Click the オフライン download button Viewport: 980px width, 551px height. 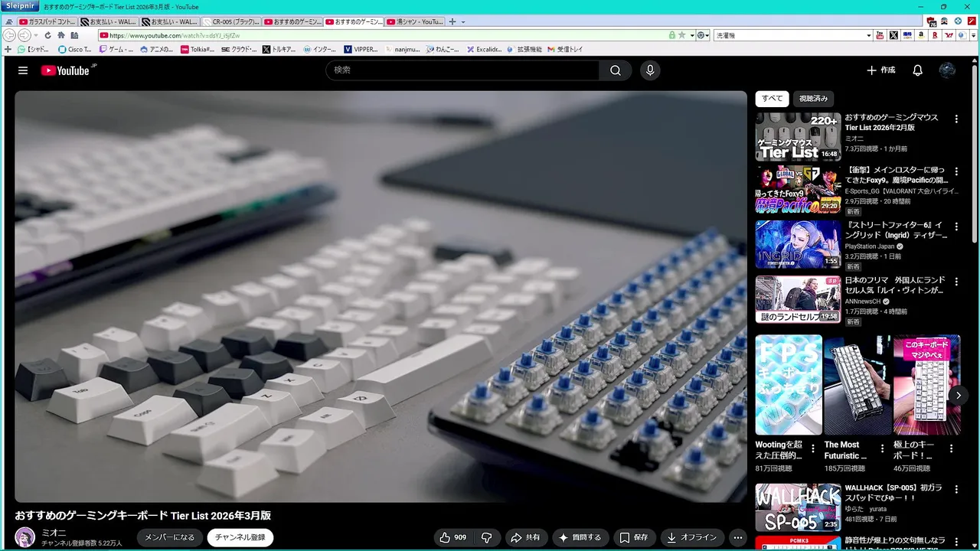coord(692,537)
